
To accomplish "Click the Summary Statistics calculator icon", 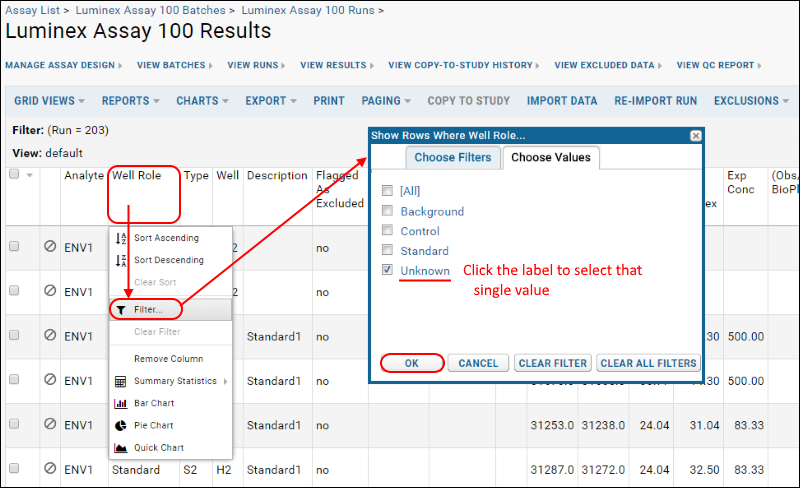I will 120,381.
